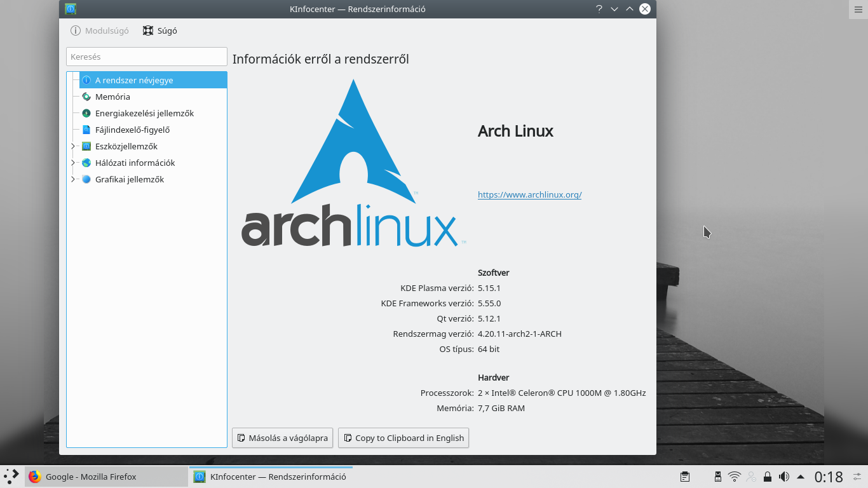
Task: Expand the Hálózati információk tree node
Action: [73, 163]
